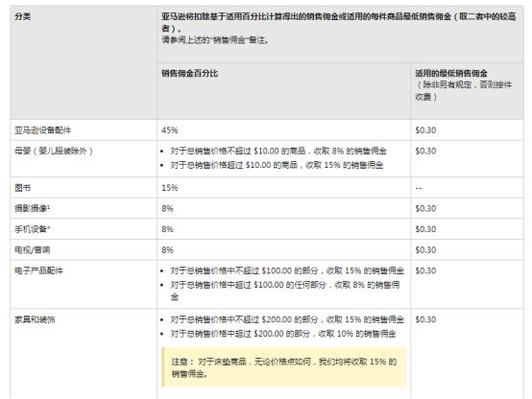Screen dimensions: 532x399
Task: Click the $0.30 in the 摄影摄像 row
Action: pos(425,208)
